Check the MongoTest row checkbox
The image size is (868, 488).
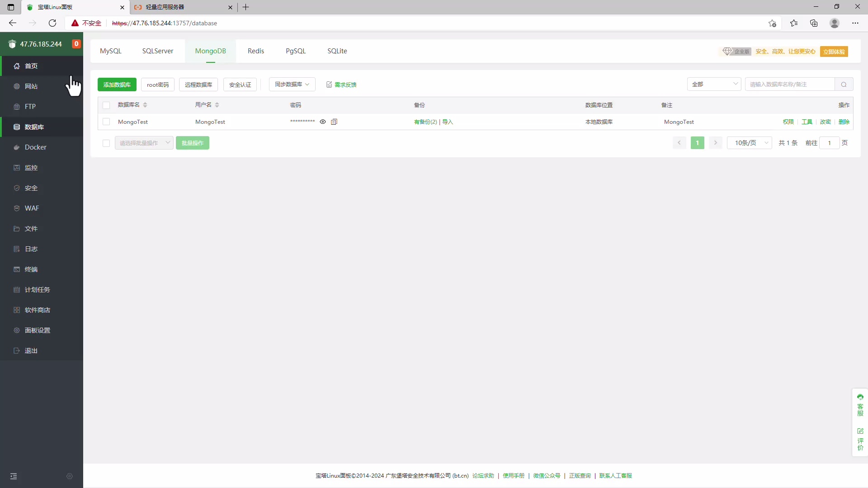[106, 122]
